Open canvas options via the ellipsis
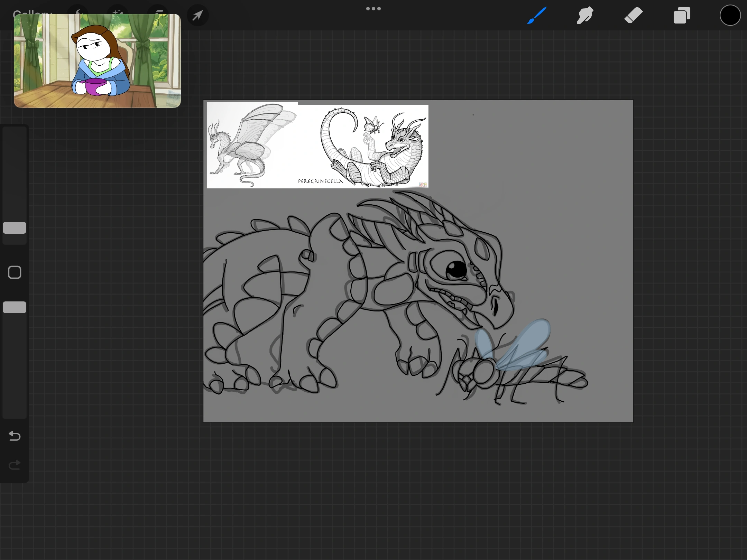The width and height of the screenshot is (747, 560). pos(373,8)
